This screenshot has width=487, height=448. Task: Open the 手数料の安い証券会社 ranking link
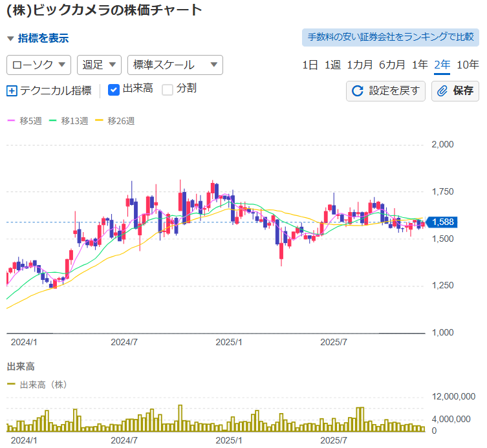[391, 37]
